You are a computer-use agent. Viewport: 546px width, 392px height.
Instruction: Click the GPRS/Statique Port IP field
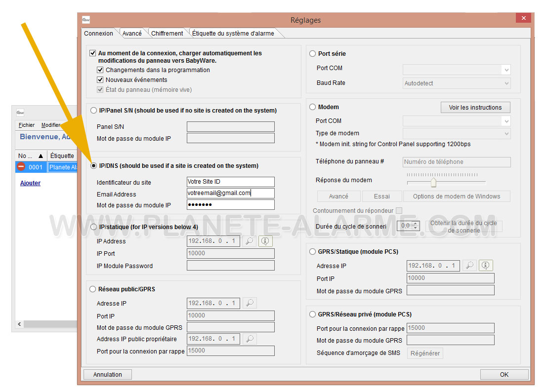tap(450, 278)
